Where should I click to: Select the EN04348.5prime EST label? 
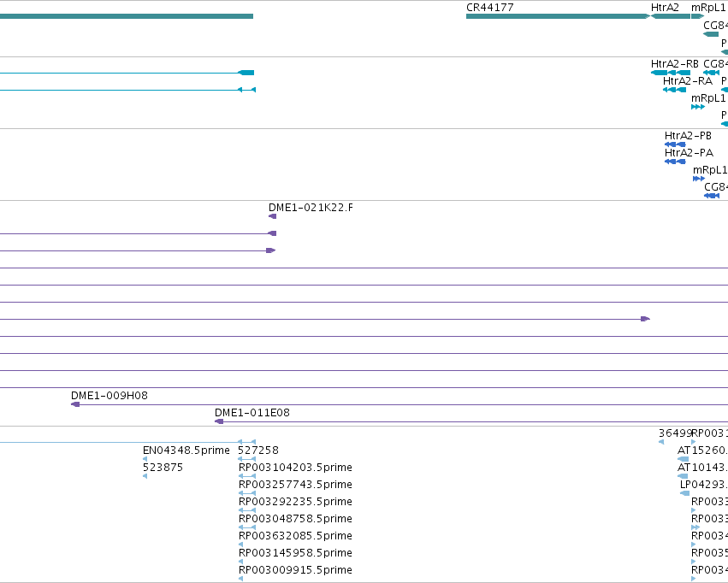click(x=186, y=450)
